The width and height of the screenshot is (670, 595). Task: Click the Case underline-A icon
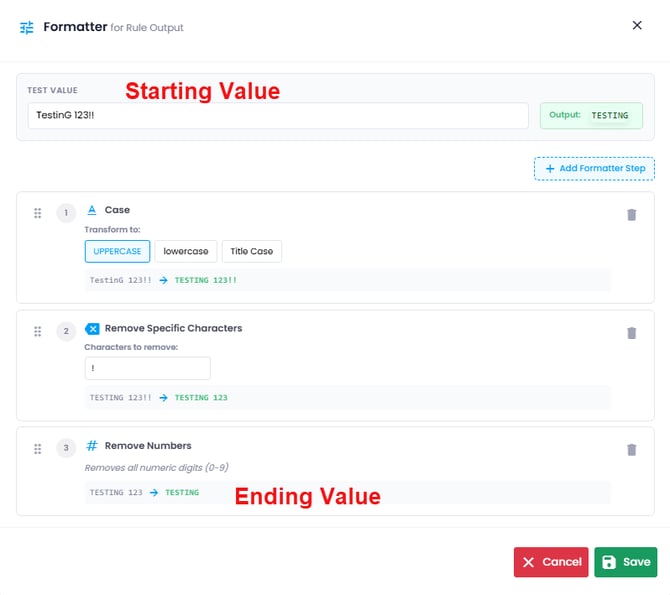coord(92,210)
